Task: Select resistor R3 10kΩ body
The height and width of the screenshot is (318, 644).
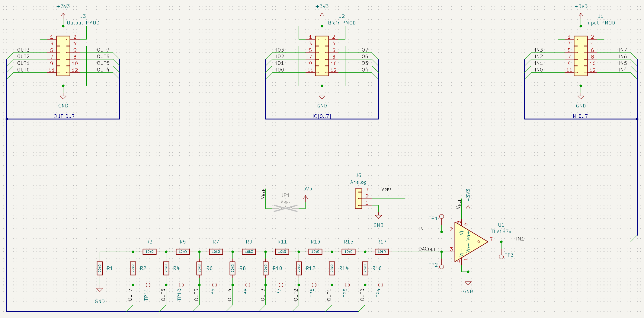Action: click(149, 252)
